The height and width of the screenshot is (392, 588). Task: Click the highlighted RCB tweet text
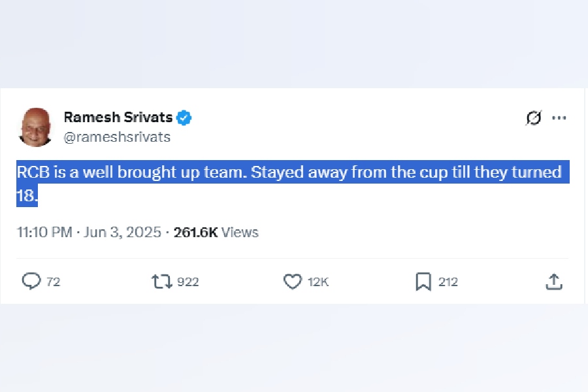pos(289,172)
